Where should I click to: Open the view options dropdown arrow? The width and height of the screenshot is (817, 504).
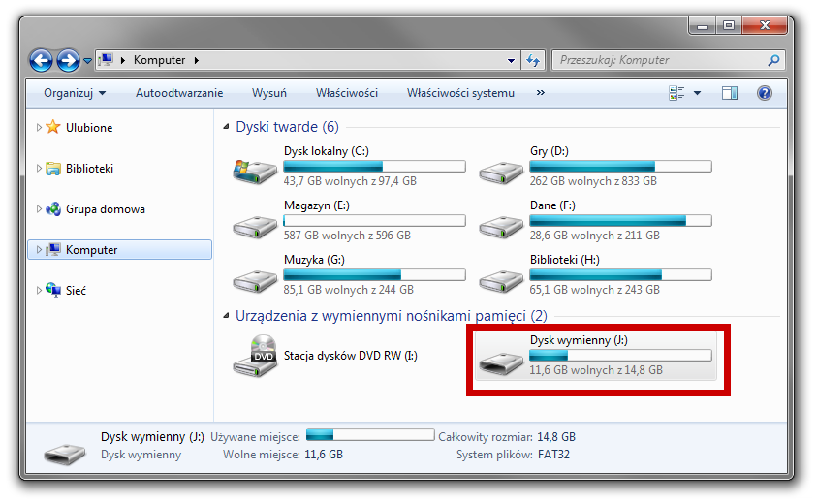coord(697,93)
